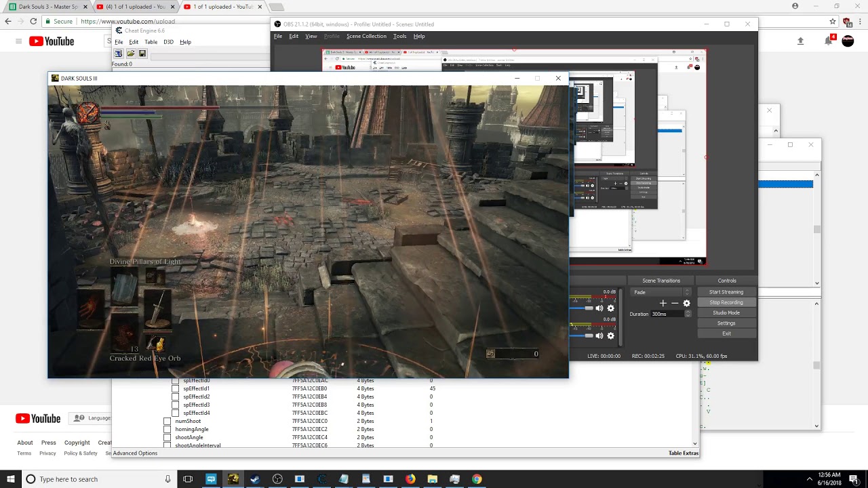
Task: Open File Explorer from taskbar
Action: [x=433, y=479]
